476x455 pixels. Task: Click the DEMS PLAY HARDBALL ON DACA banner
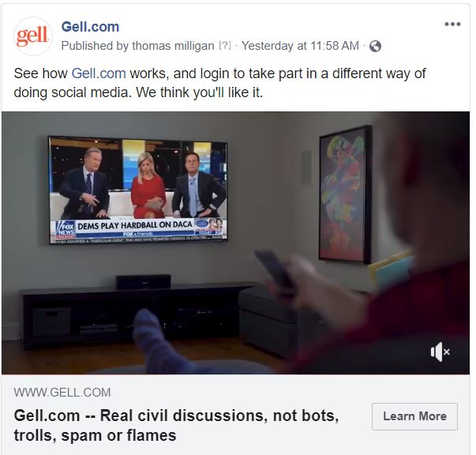(x=135, y=226)
